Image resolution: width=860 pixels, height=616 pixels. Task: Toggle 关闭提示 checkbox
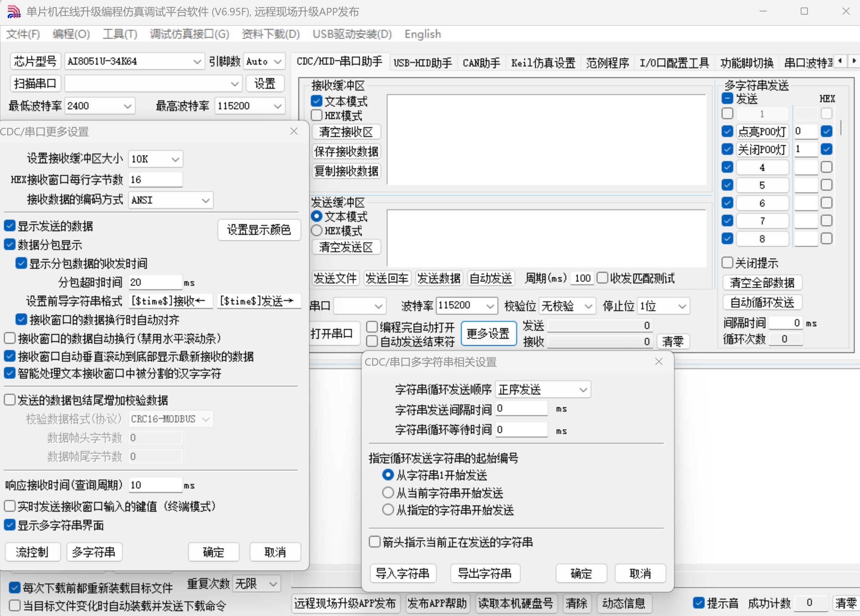[x=727, y=262]
